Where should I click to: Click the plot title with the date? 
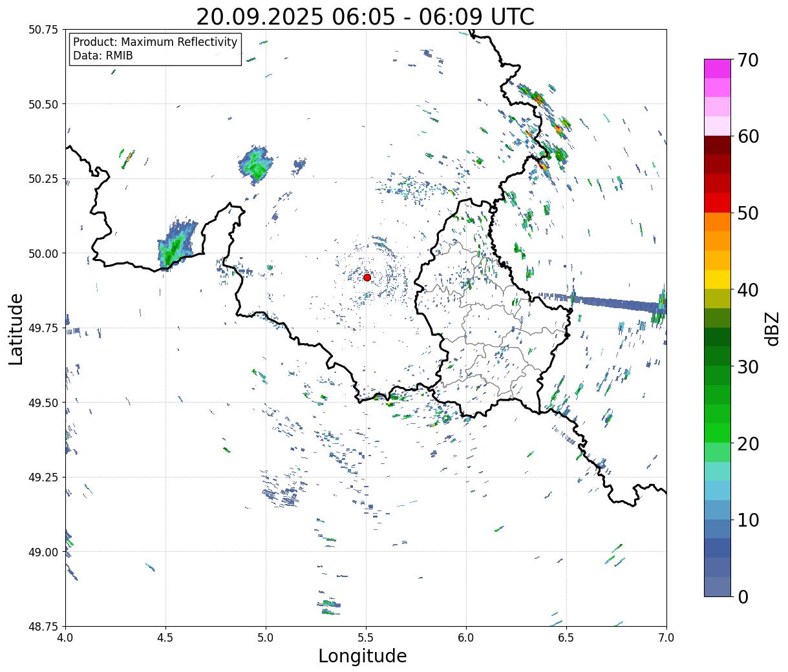click(365, 16)
